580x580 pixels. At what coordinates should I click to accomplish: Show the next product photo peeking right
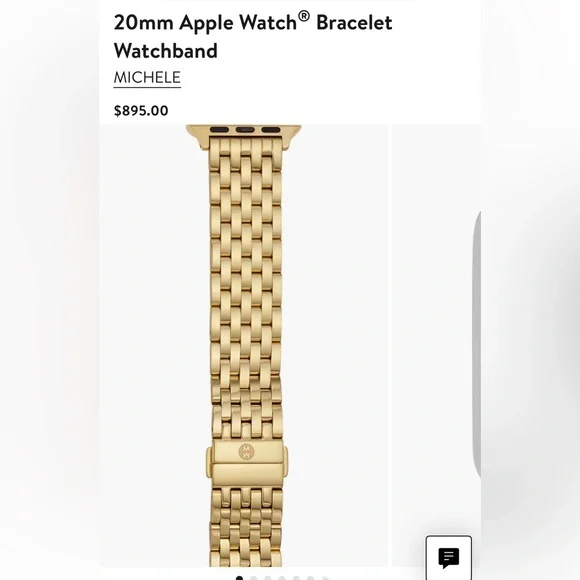pyautogui.click(x=436, y=346)
